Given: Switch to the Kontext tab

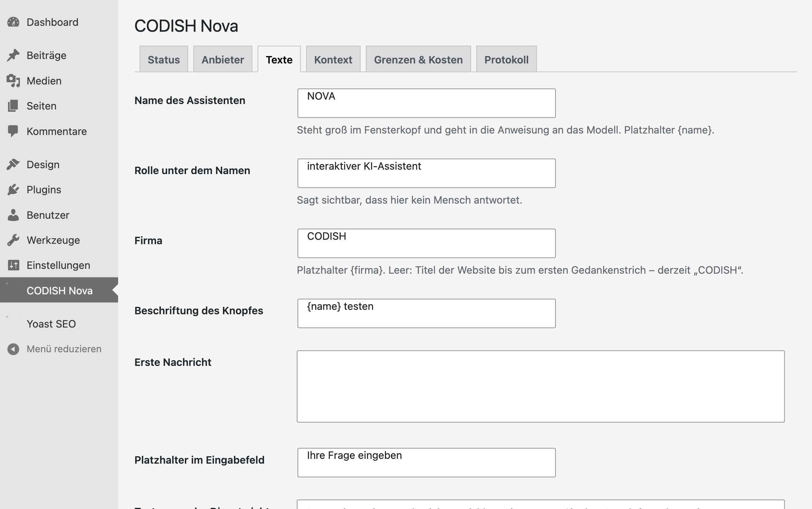Looking at the screenshot, I should 333,59.
